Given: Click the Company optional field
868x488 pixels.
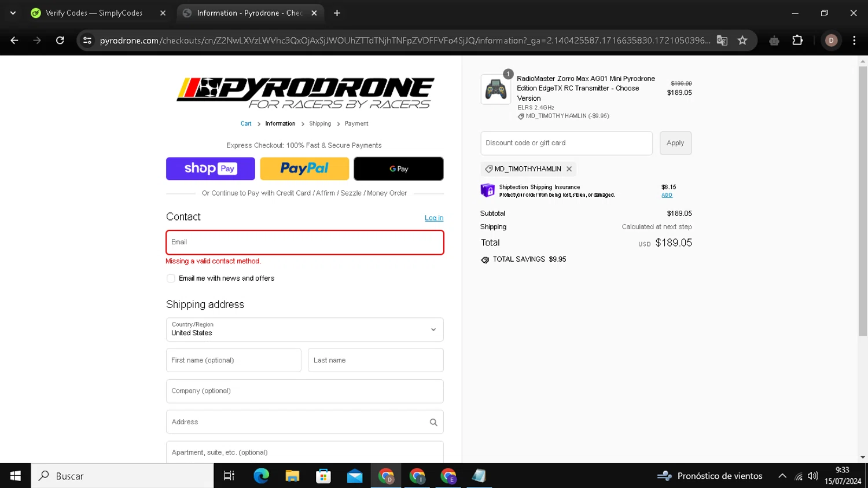Looking at the screenshot, I should 305,391.
